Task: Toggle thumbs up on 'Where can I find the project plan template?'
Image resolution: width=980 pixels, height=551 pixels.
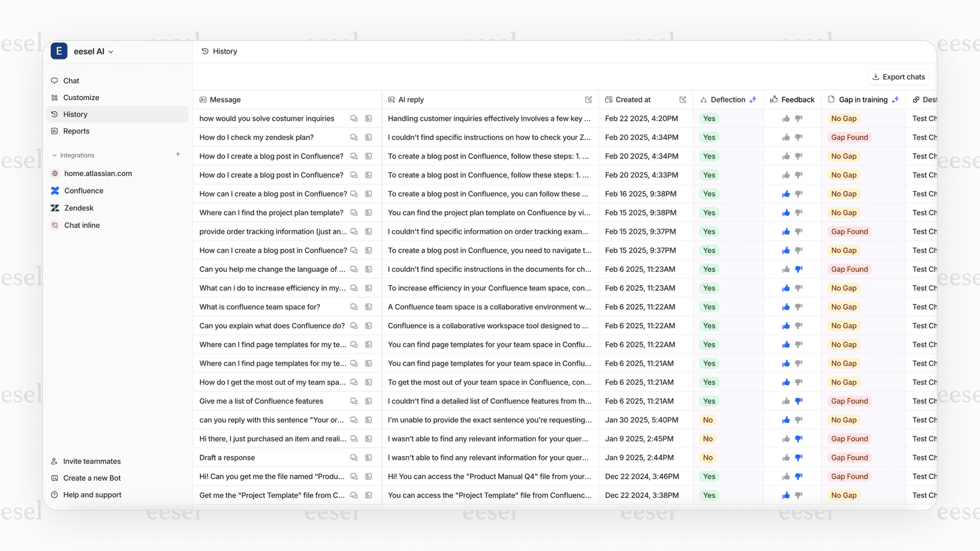Action: coord(786,213)
